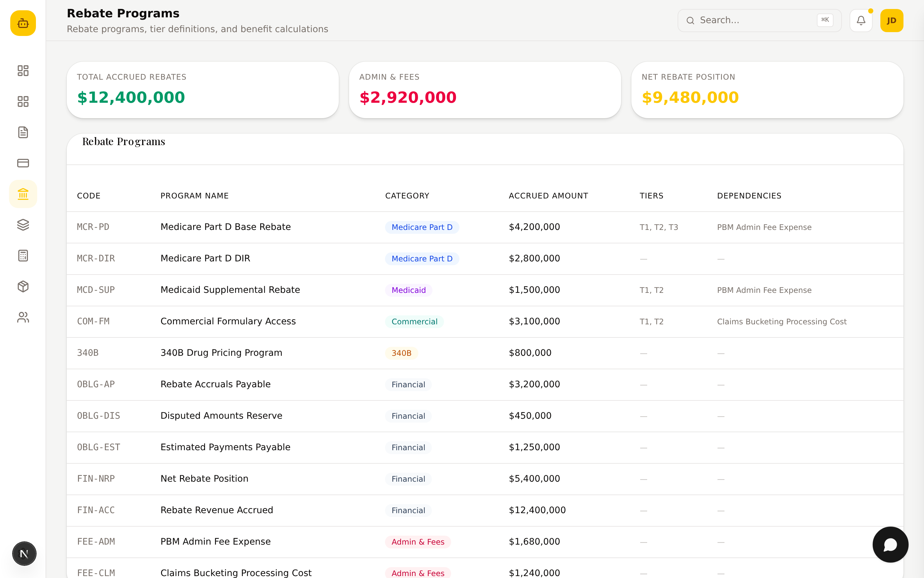Select the COM-FM code cell
Viewport: 924px width, 578px height.
(x=93, y=321)
